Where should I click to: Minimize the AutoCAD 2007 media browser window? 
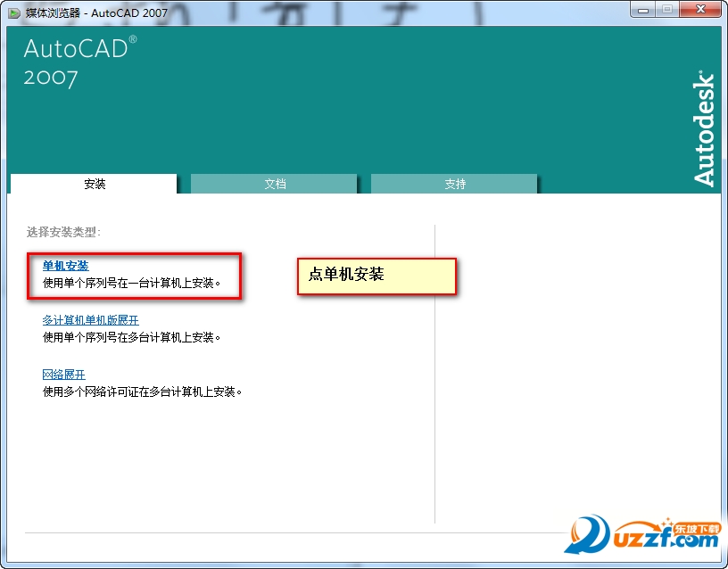pyautogui.click(x=643, y=9)
